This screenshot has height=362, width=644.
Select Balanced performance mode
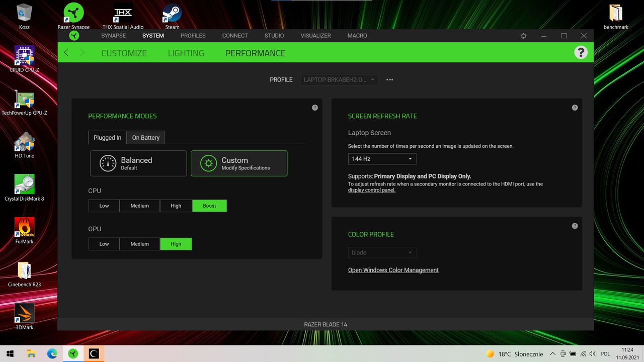tap(138, 163)
